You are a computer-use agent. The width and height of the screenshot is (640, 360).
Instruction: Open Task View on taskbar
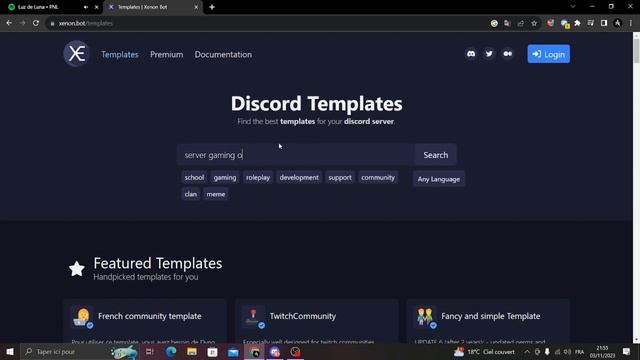point(149,351)
